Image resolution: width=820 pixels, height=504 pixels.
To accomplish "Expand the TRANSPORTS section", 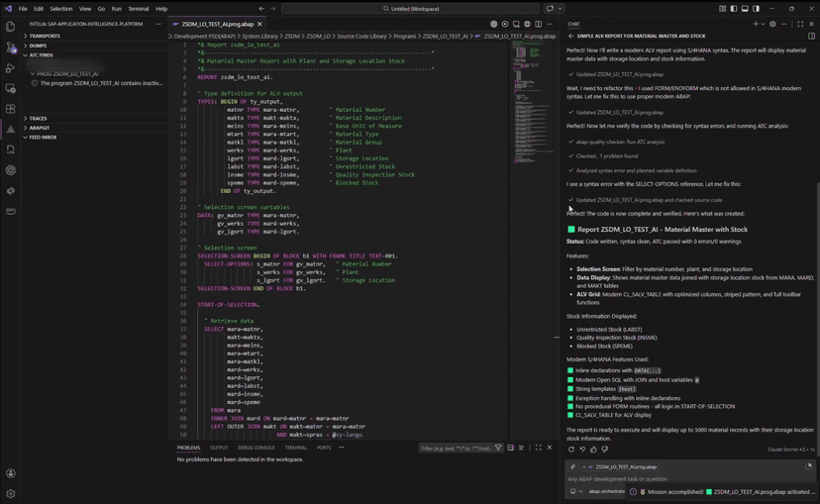I will (x=44, y=36).
